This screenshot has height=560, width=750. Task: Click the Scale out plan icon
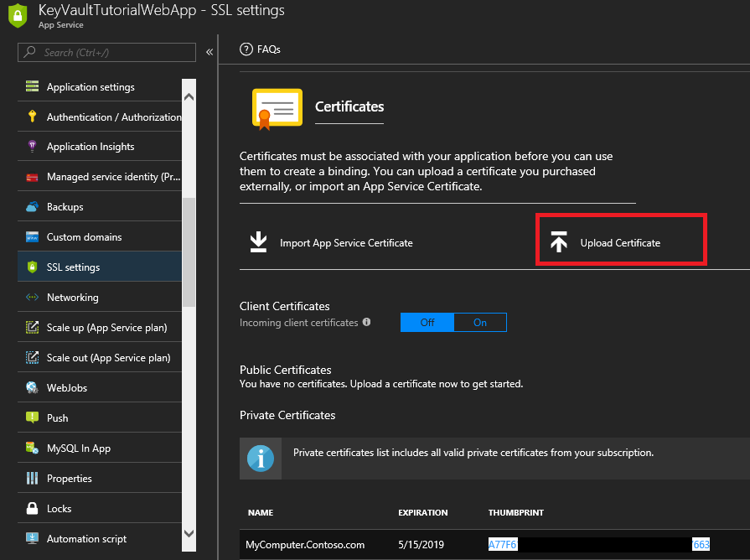coord(32,357)
